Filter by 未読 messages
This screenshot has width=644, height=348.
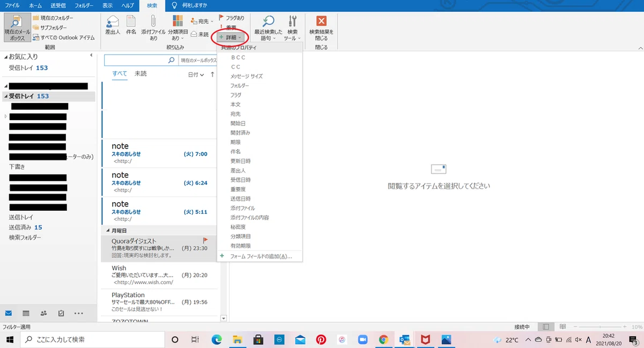199,34
